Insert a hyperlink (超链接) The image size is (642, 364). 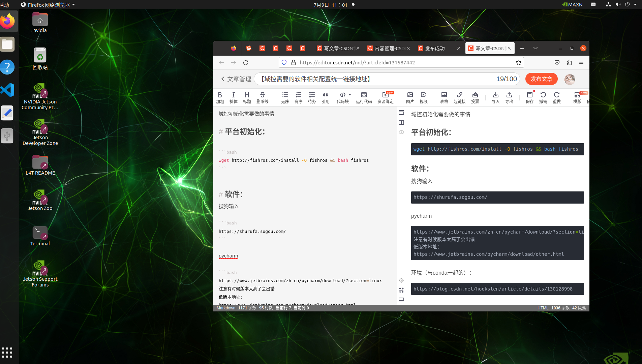coord(460,97)
